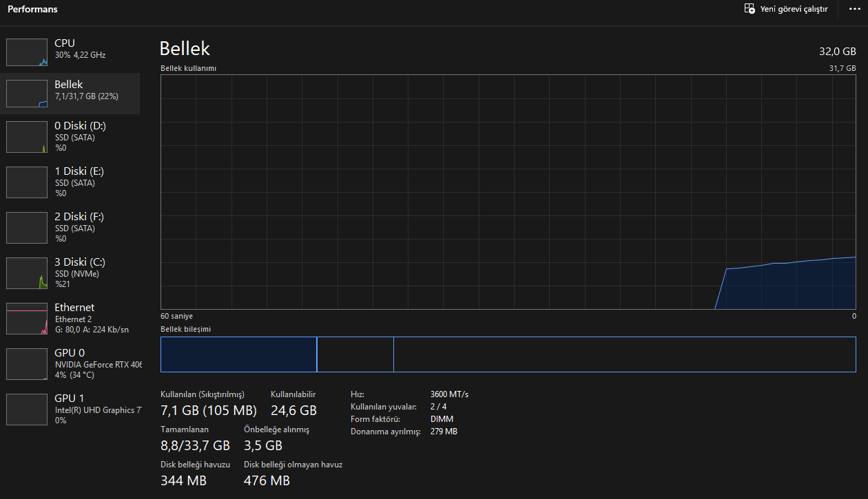Click the 2 / 4 slots used value
The image size is (868, 499).
(x=438, y=407)
